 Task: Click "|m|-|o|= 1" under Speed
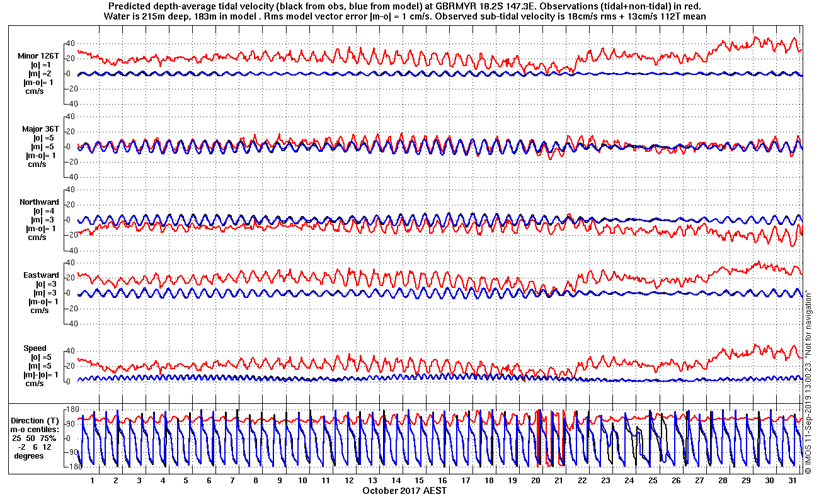(x=40, y=375)
